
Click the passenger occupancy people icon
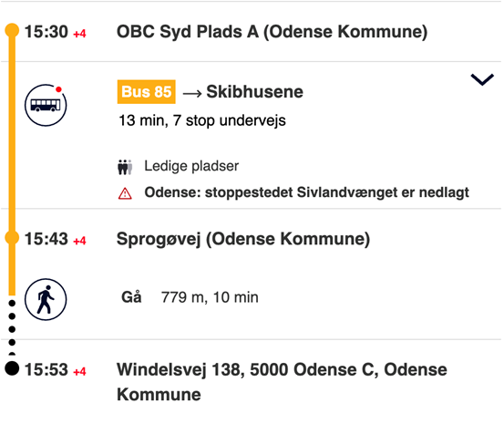[125, 167]
